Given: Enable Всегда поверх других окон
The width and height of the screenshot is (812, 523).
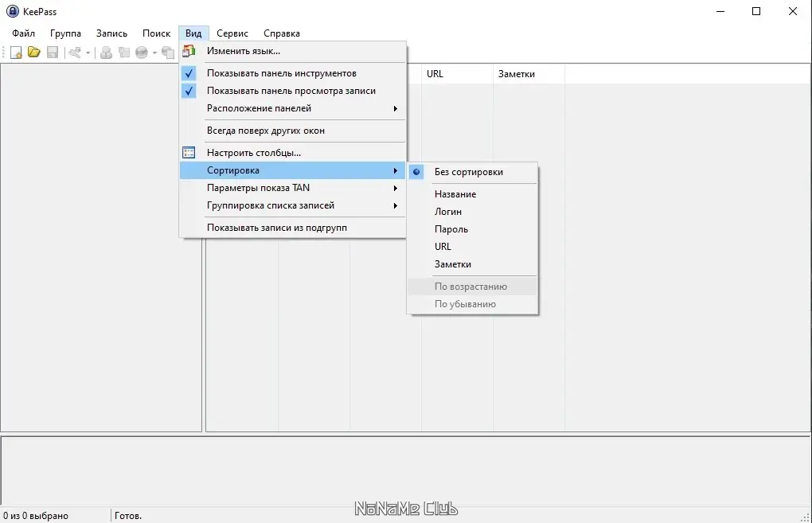Looking at the screenshot, I should (x=293, y=131).
